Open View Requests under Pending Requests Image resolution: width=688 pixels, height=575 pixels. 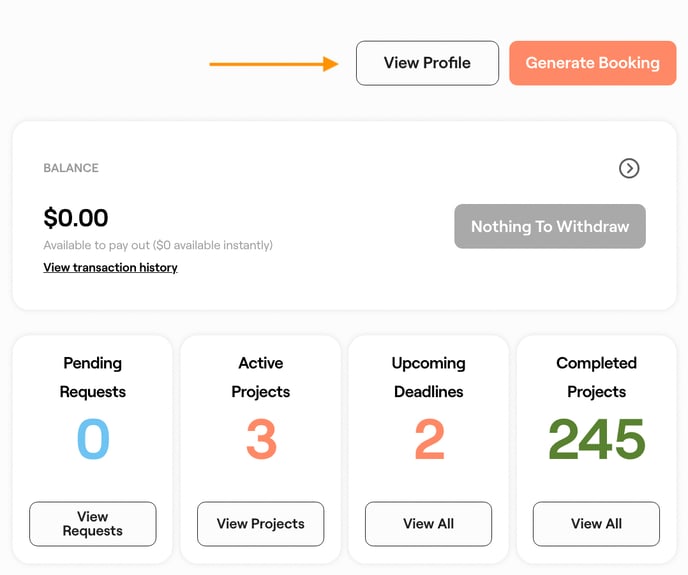pyautogui.click(x=92, y=524)
